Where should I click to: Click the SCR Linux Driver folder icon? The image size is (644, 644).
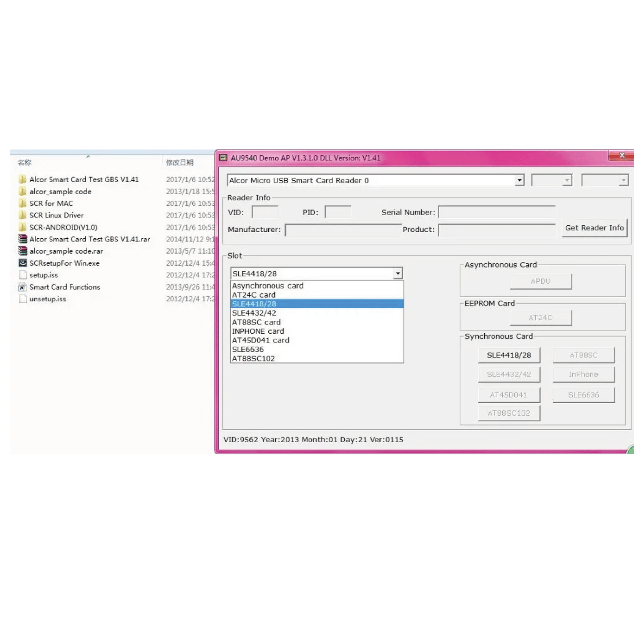tap(22, 215)
